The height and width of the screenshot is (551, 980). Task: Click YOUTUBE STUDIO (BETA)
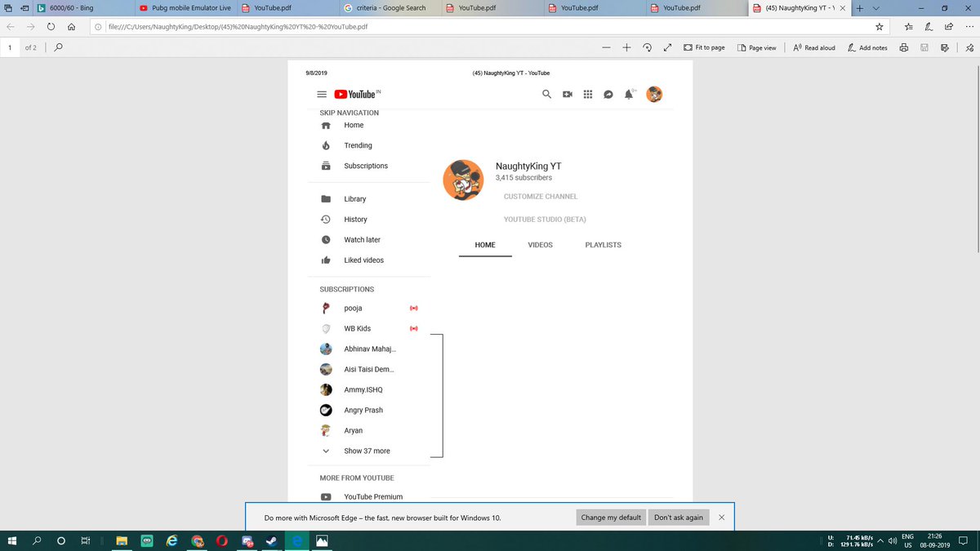click(x=545, y=220)
